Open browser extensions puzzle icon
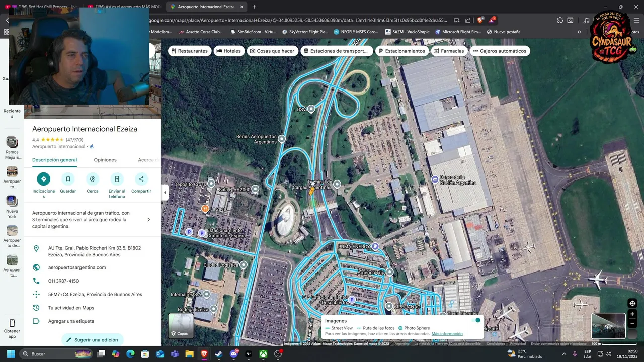This screenshot has height=362, width=644. [x=560, y=20]
